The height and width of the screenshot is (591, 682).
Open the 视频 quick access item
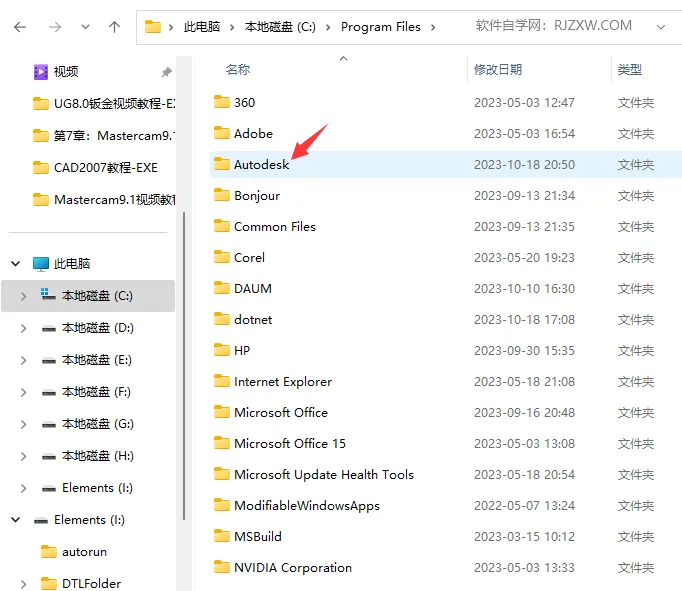pyautogui.click(x=66, y=72)
